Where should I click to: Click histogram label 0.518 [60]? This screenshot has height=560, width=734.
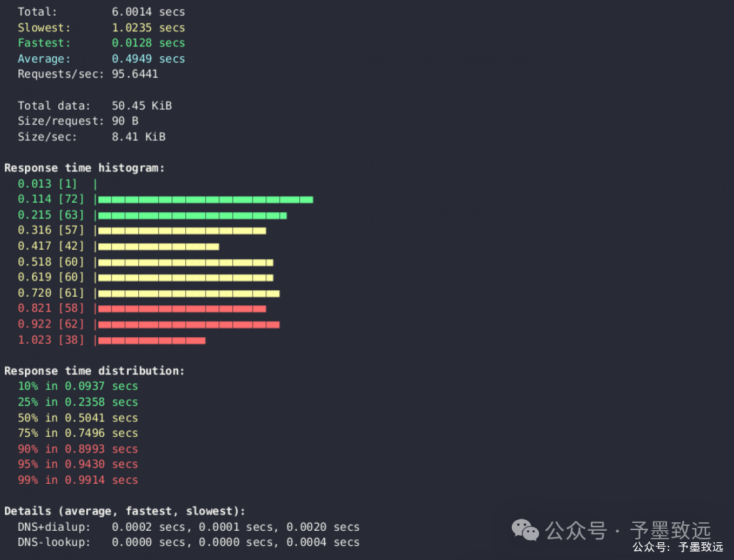pyautogui.click(x=51, y=262)
